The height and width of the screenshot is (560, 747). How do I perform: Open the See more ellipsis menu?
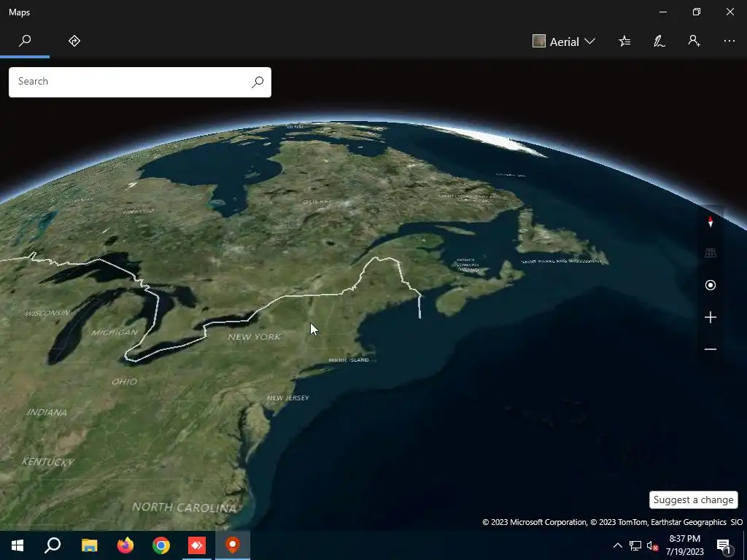[729, 41]
